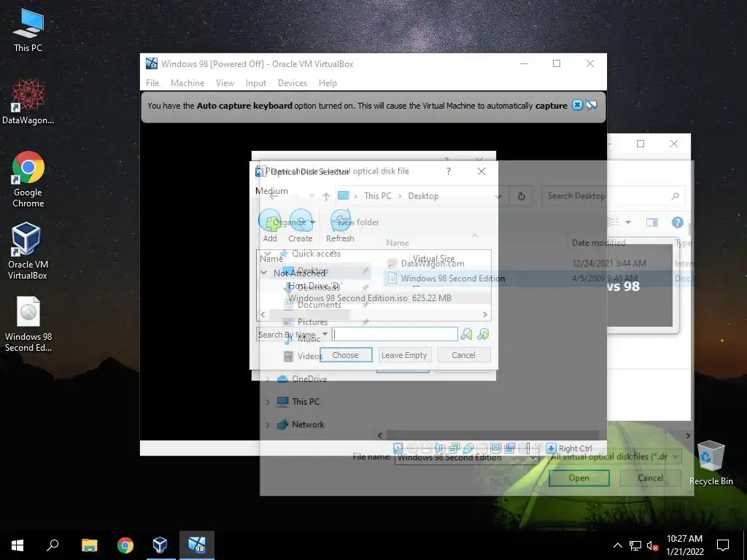Screen dimensions: 747x560
Task: Click the media search text field
Action: coord(395,334)
